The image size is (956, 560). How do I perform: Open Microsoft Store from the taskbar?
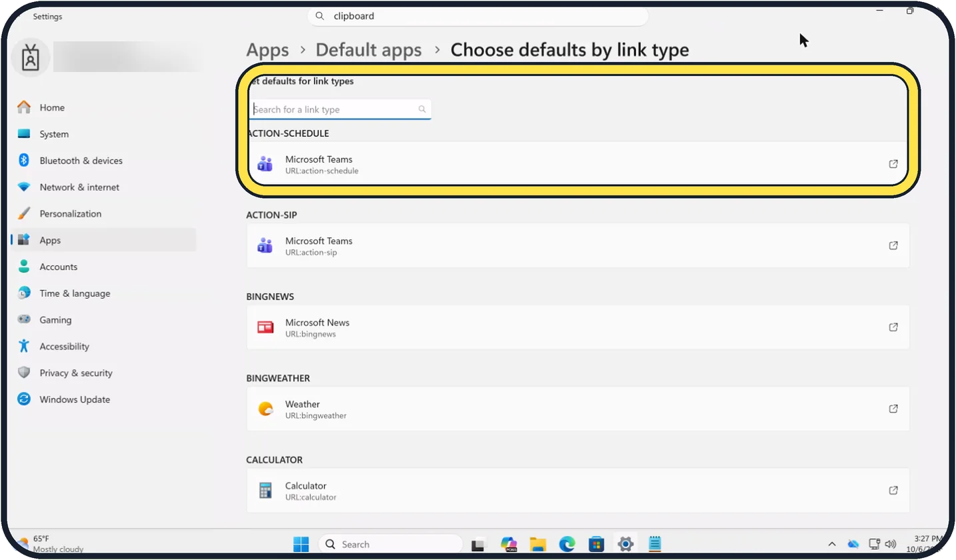click(x=596, y=544)
